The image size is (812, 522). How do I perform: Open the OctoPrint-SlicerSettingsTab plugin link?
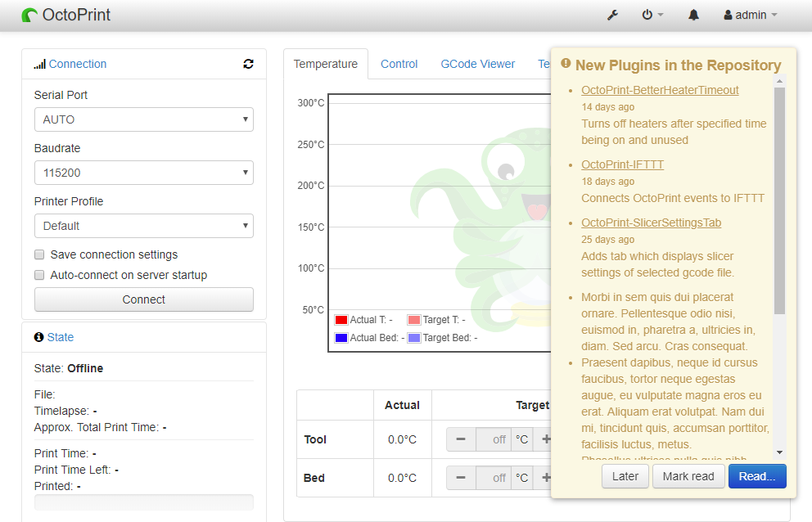click(x=651, y=223)
